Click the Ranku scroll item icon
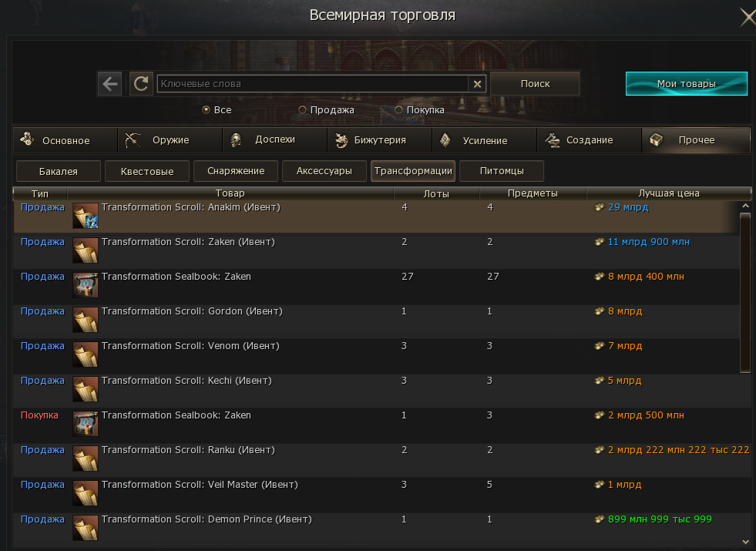 (x=86, y=459)
